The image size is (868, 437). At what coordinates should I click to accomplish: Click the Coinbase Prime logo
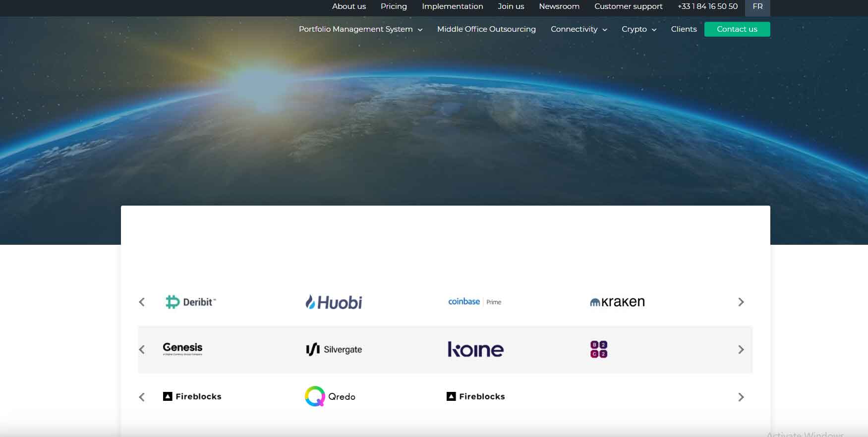474,302
